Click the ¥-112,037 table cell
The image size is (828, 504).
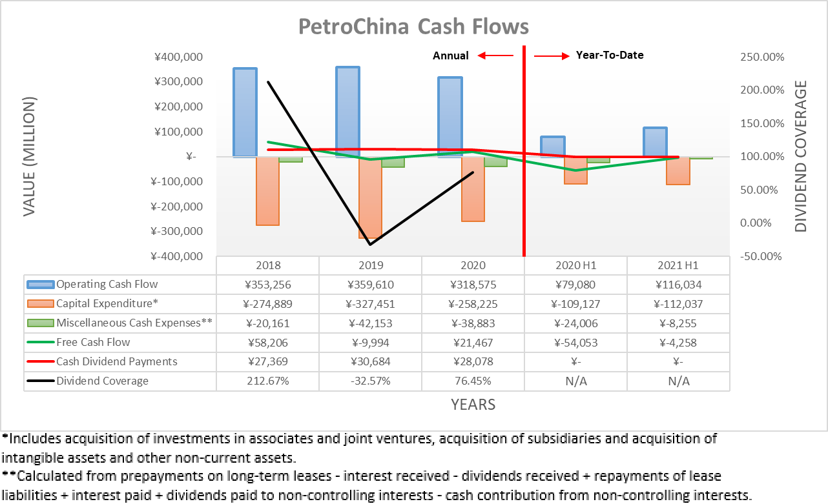[679, 304]
